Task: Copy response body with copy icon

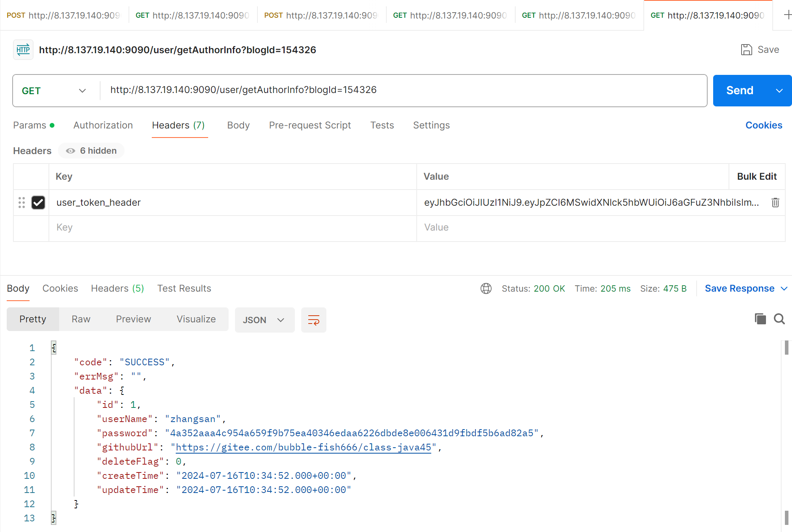Action: pos(760,319)
